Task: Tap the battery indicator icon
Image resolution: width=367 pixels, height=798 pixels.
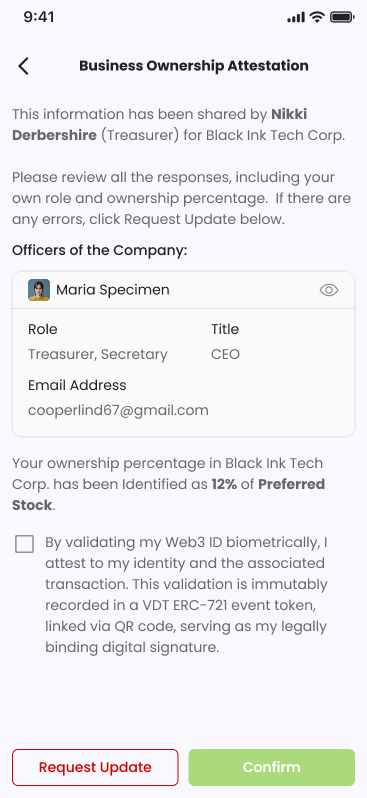Action: [342, 17]
